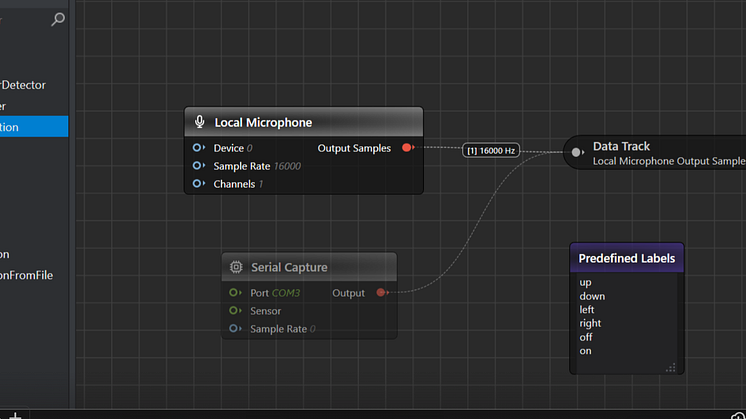Select the Serial Capture node header

(x=309, y=267)
